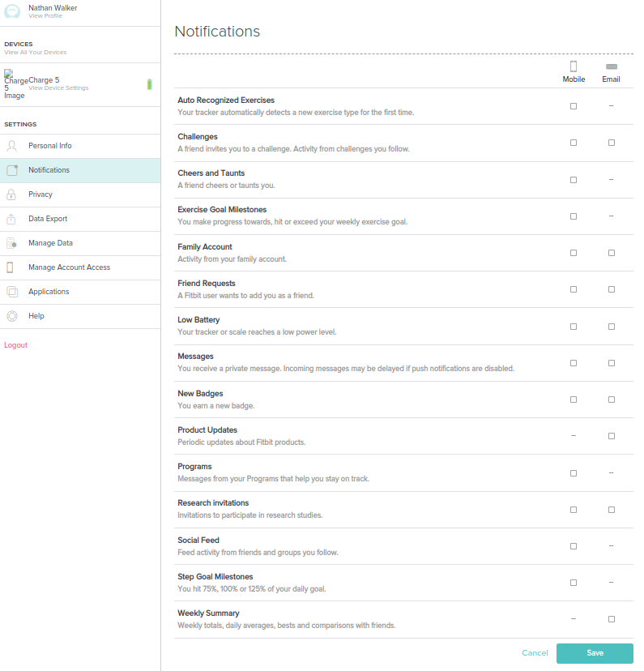The width and height of the screenshot is (644, 671).
Task: Click the "Auto Recognized Exercises" row title
Action: tap(226, 100)
